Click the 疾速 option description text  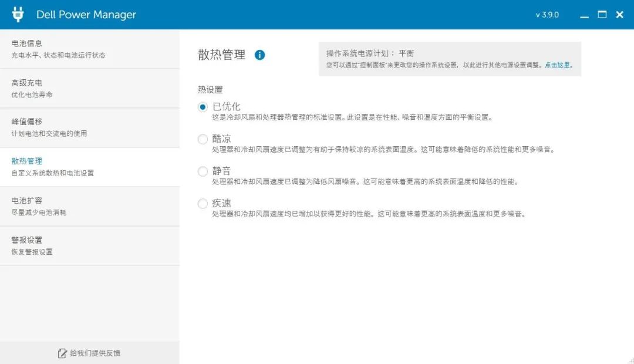pos(369,214)
